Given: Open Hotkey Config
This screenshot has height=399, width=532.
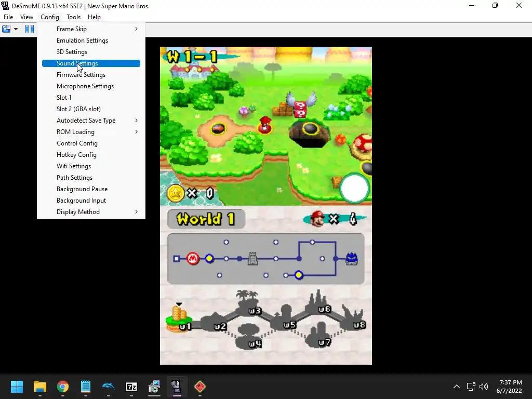Looking at the screenshot, I should pos(91,155).
